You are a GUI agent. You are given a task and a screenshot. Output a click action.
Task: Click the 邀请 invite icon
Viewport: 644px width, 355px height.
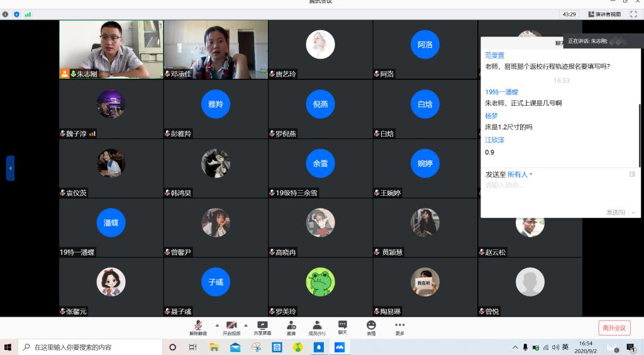[291, 327]
